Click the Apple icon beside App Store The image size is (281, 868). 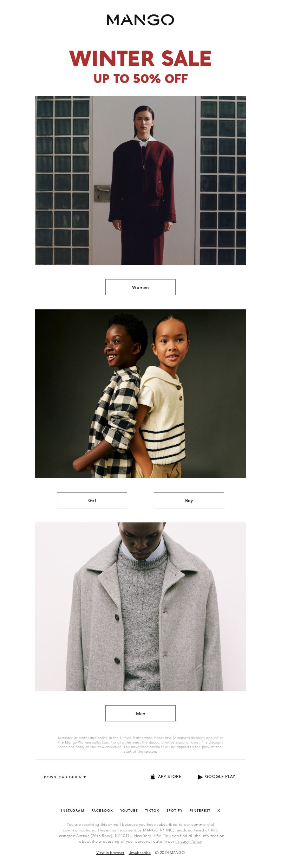153,777
